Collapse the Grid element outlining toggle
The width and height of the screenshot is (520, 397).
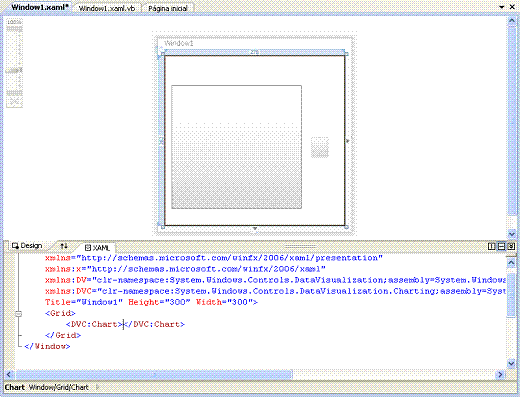pos(19,313)
